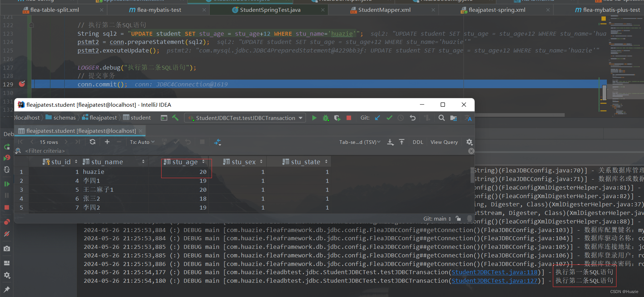644x297 pixels.
Task: Select the stu_age cell 18 of 张三2
Action: tap(179, 198)
